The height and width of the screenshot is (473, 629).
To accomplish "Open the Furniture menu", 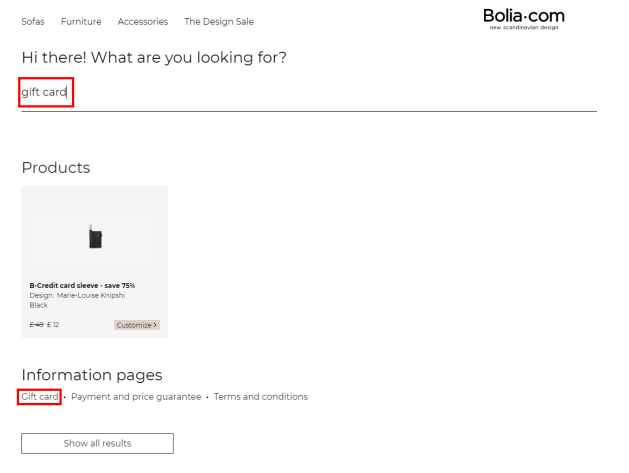I will [x=81, y=21].
